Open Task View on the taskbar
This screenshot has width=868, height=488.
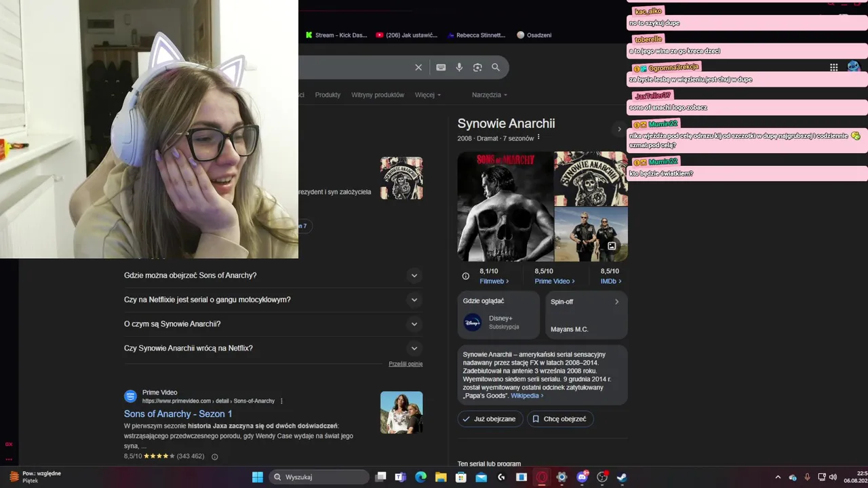[381, 477]
